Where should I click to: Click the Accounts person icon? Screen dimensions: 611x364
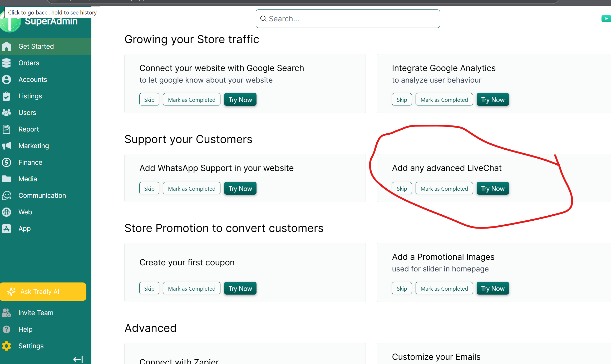point(7,79)
